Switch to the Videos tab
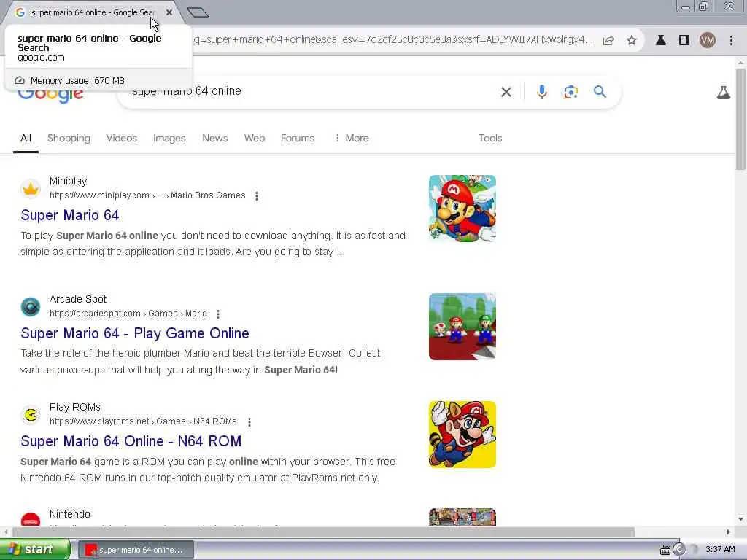 [x=122, y=138]
